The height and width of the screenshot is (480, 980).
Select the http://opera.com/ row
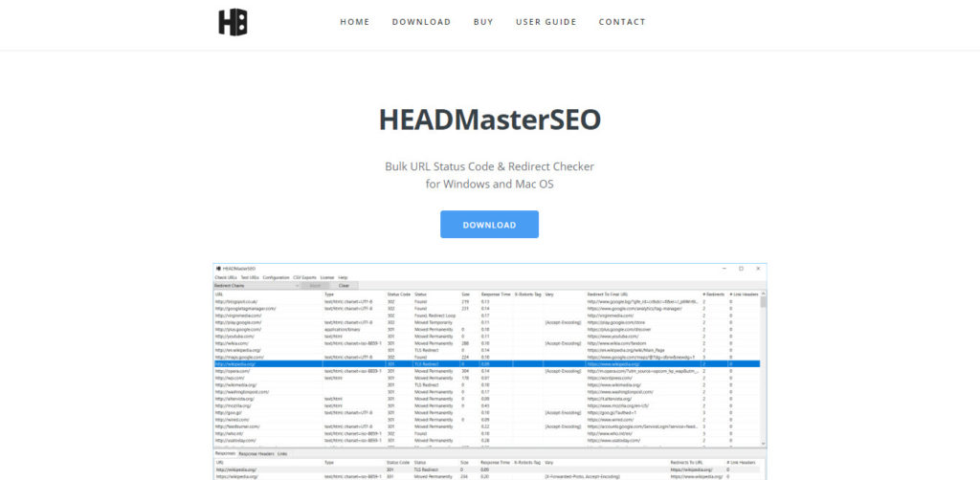click(487, 371)
